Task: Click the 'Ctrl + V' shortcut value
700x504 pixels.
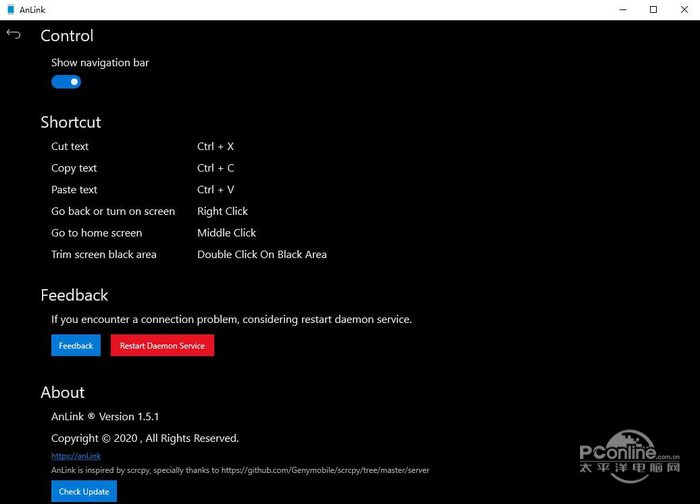Action: [x=216, y=190]
